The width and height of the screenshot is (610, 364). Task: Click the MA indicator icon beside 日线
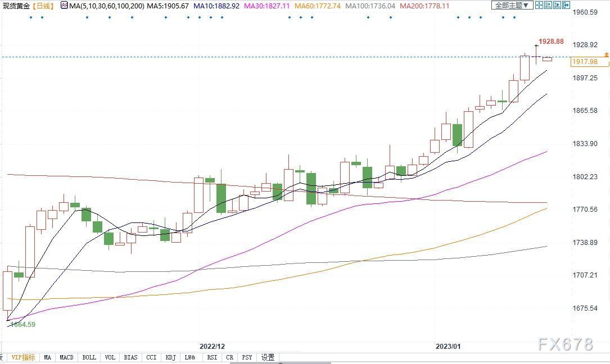[x=64, y=6]
